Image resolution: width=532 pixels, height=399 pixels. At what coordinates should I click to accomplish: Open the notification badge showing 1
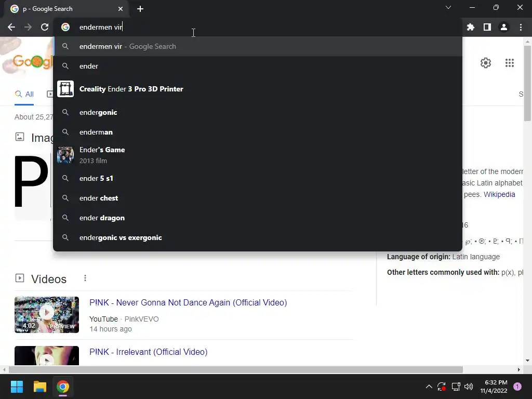(x=517, y=387)
